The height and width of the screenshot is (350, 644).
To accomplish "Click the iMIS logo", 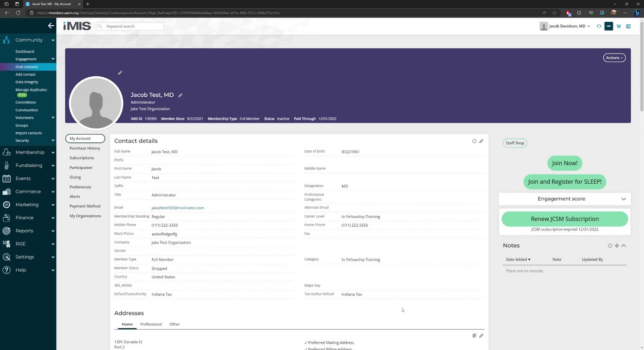I will pos(77,26).
